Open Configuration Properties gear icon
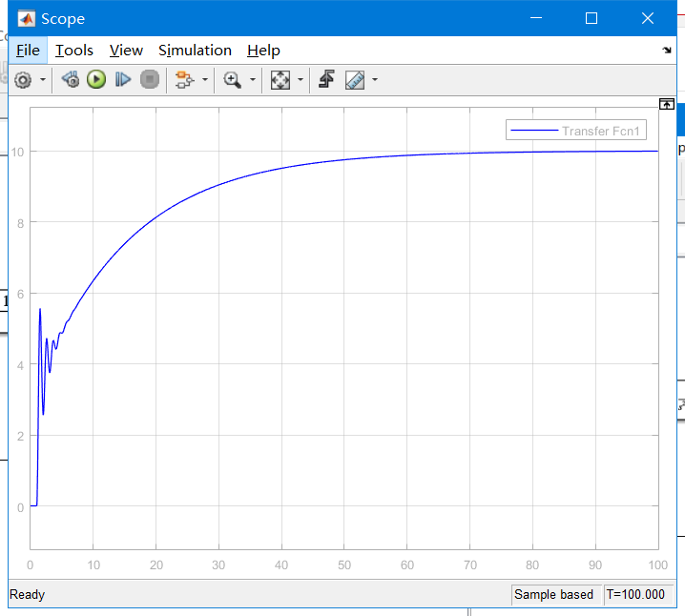This screenshot has height=616, width=685. coord(23,80)
